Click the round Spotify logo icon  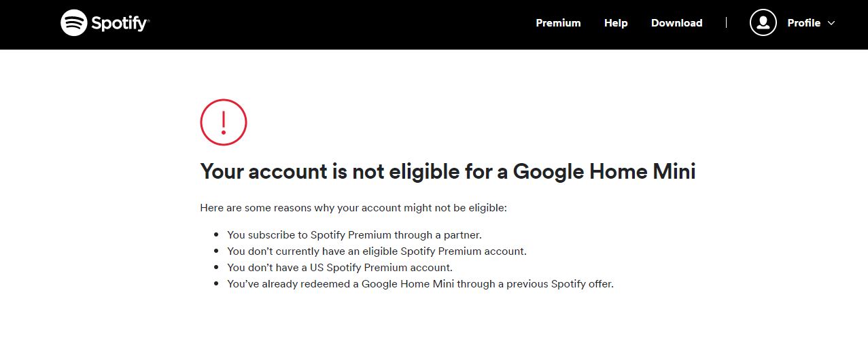point(73,23)
